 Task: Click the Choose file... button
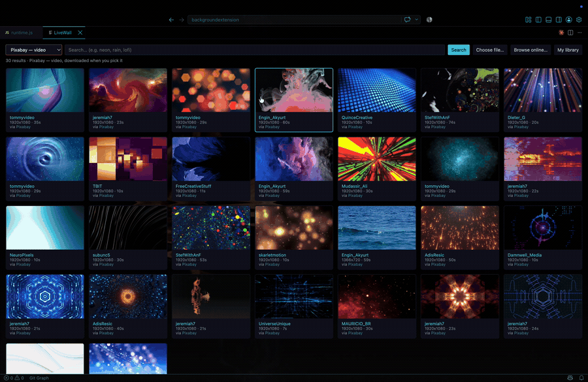[490, 50]
